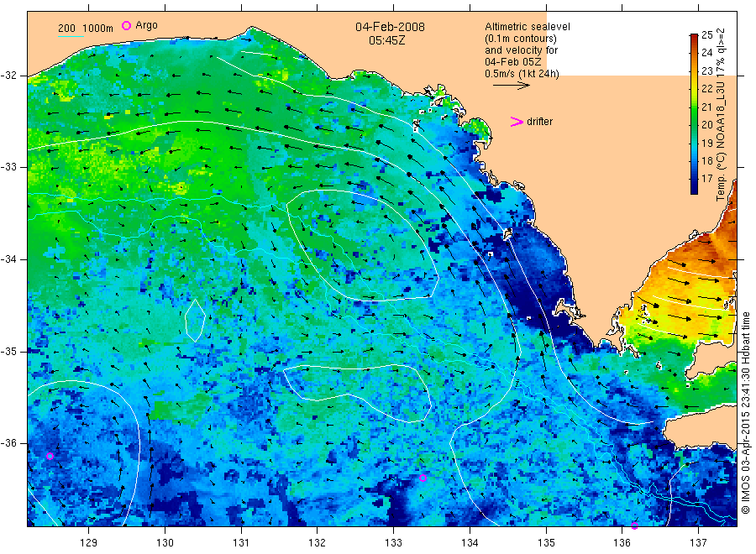Viewport: 756px width, 554px height.
Task: Click the longitude label 129
Action: tap(89, 543)
